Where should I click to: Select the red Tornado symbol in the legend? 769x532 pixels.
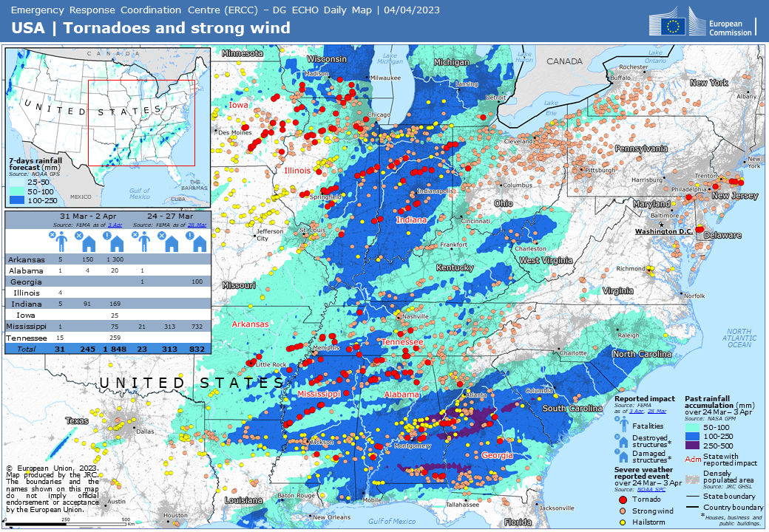click(x=621, y=499)
